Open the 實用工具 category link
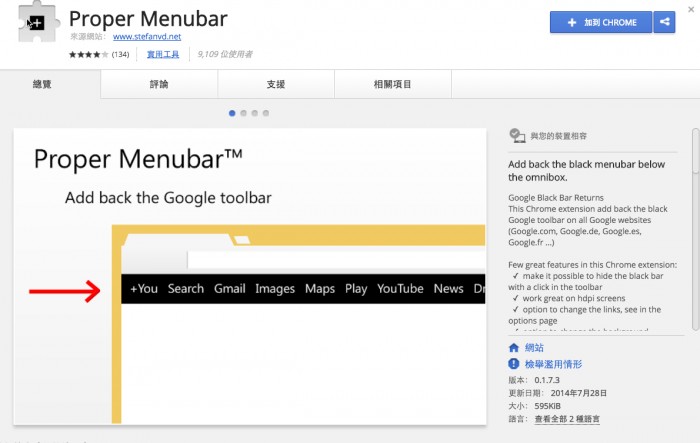The image size is (700, 443). pos(163,54)
